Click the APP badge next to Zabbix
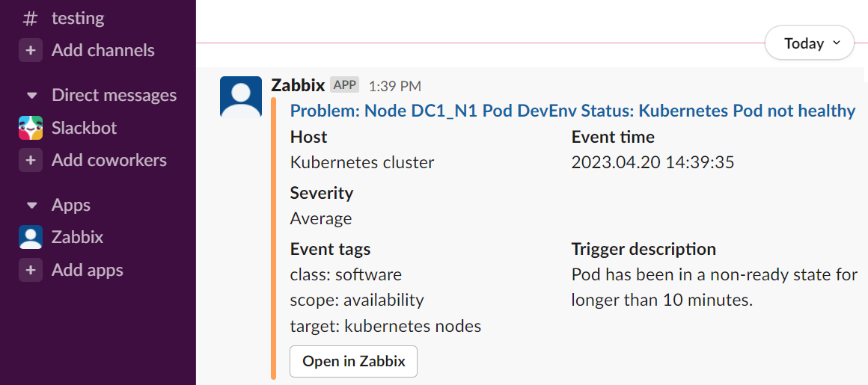The image size is (868, 385). (x=345, y=85)
